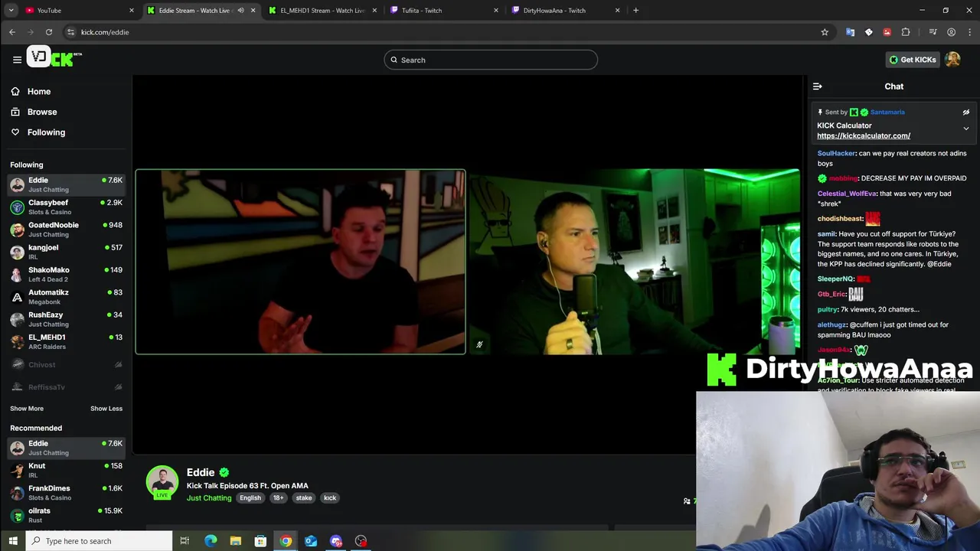Image resolution: width=980 pixels, height=551 pixels.
Task: Open Microsoft Store from the taskbar
Action: [x=260, y=541]
